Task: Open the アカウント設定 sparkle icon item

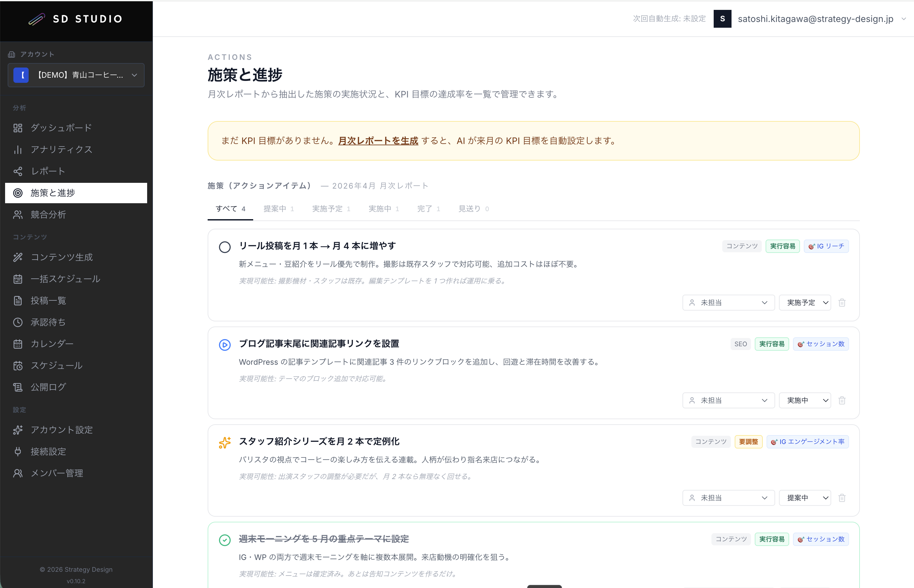Action: coord(76,430)
